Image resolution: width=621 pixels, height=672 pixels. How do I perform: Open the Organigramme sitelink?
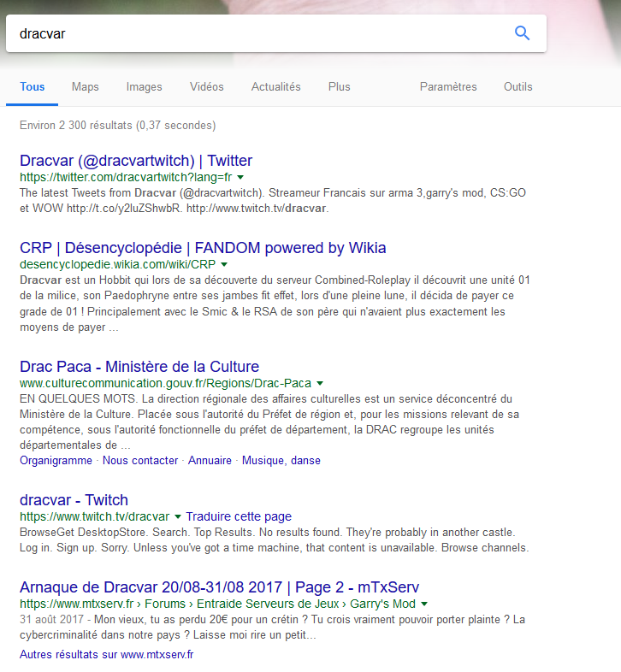point(56,460)
